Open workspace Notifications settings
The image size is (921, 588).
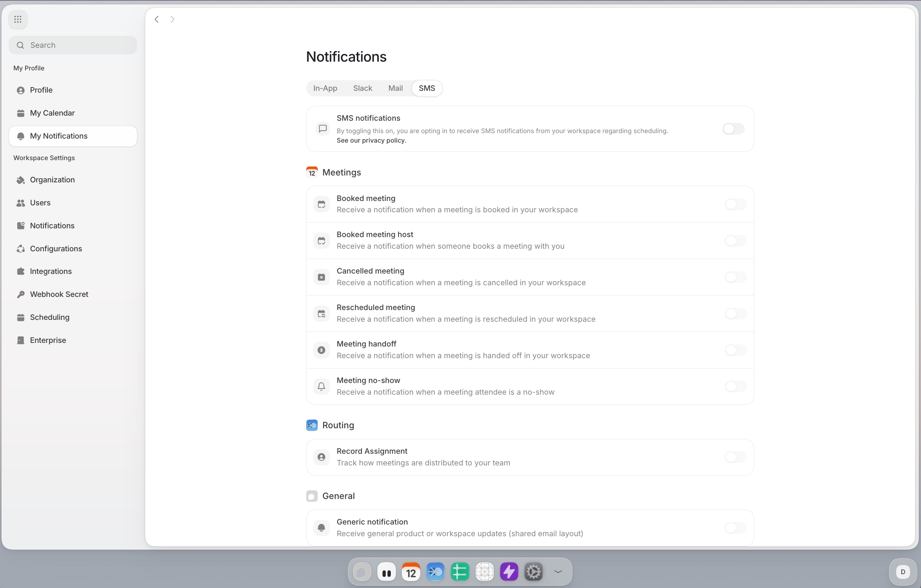[73, 225]
